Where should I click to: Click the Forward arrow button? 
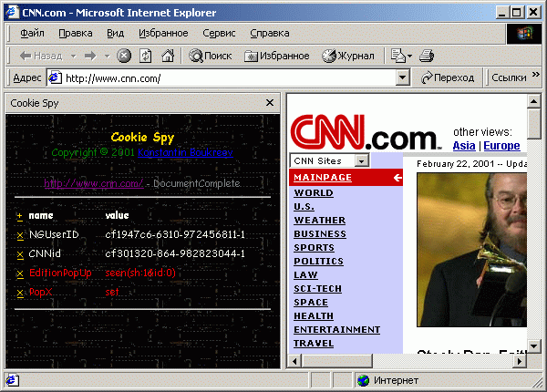coord(90,56)
